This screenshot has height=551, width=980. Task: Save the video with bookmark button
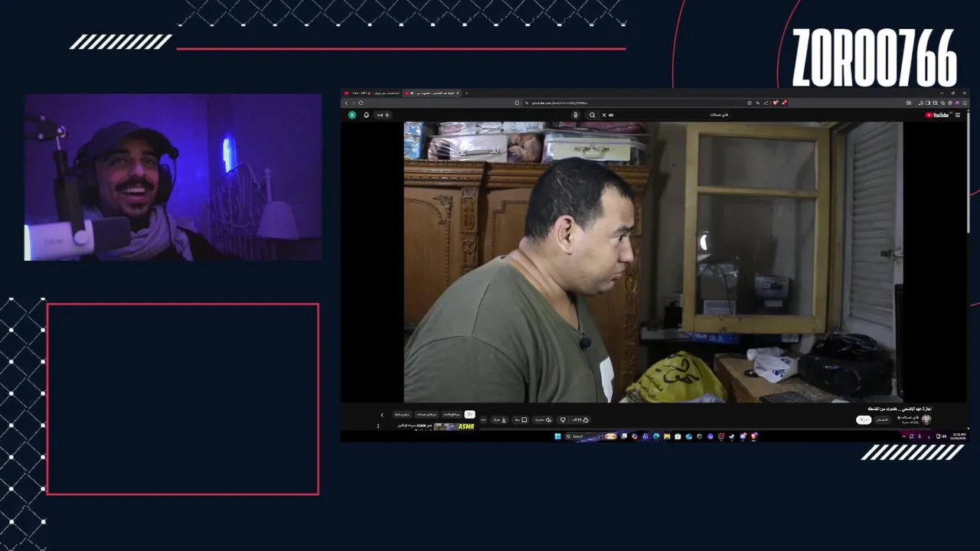(x=521, y=420)
